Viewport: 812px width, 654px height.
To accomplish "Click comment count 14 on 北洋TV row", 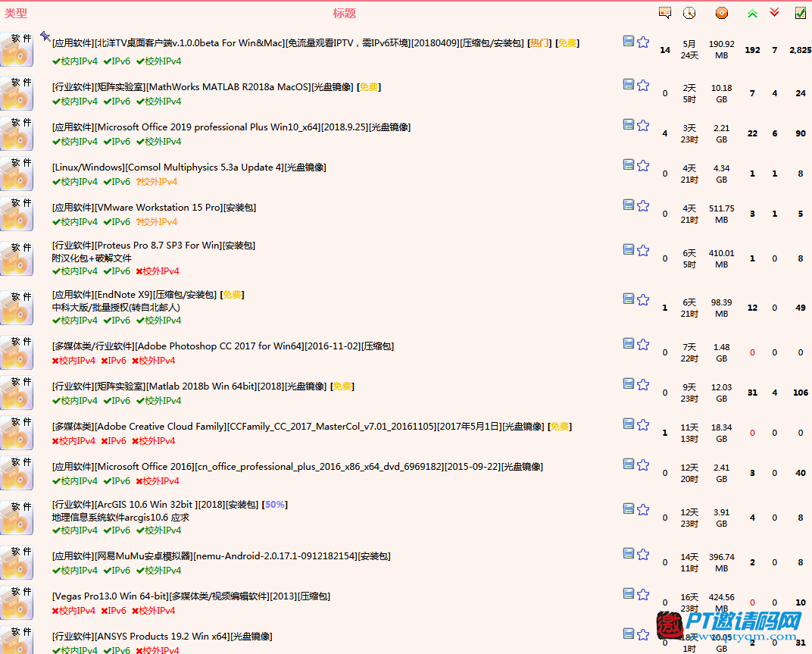I will pos(665,50).
